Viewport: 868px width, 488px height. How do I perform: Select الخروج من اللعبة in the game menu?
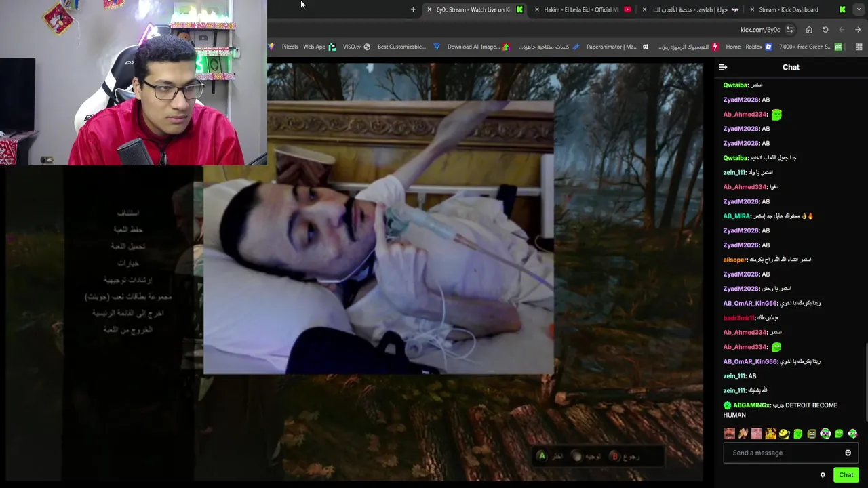click(x=127, y=329)
